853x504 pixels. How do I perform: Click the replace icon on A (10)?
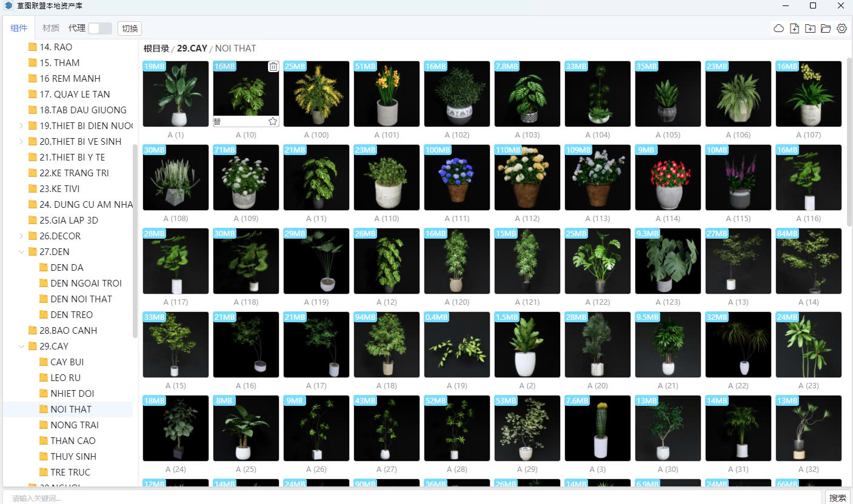click(217, 121)
